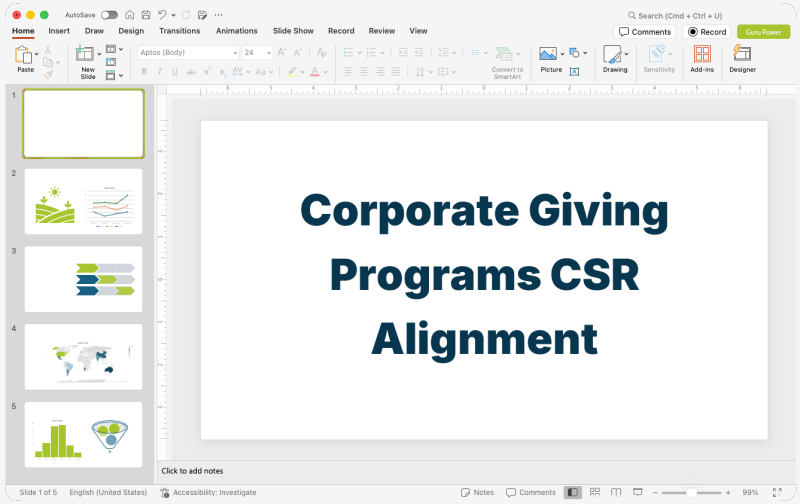Adjust the zoom slider

(691, 492)
